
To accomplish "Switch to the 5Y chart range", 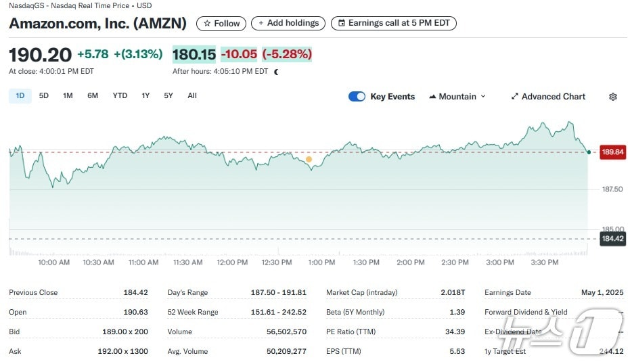I will [x=168, y=96].
